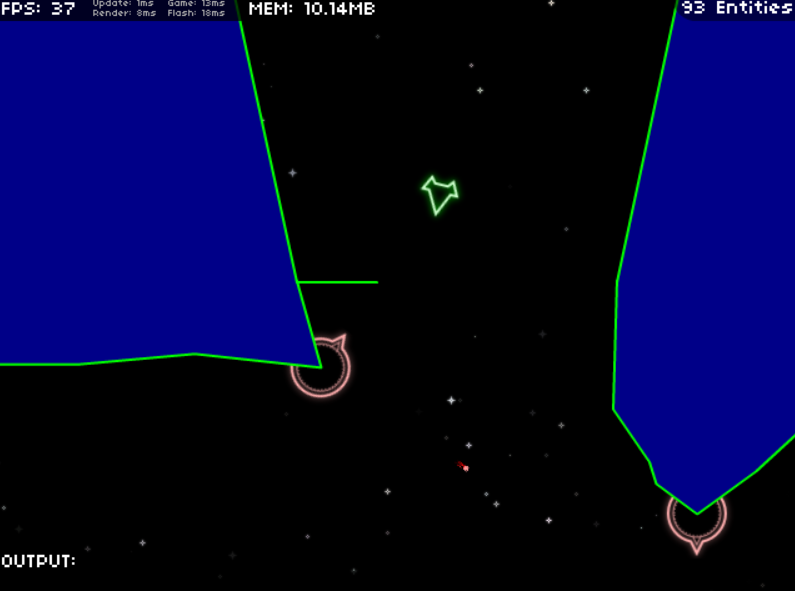795x591 pixels.
Task: Target the pink turret at left wall corner
Action: tap(321, 368)
